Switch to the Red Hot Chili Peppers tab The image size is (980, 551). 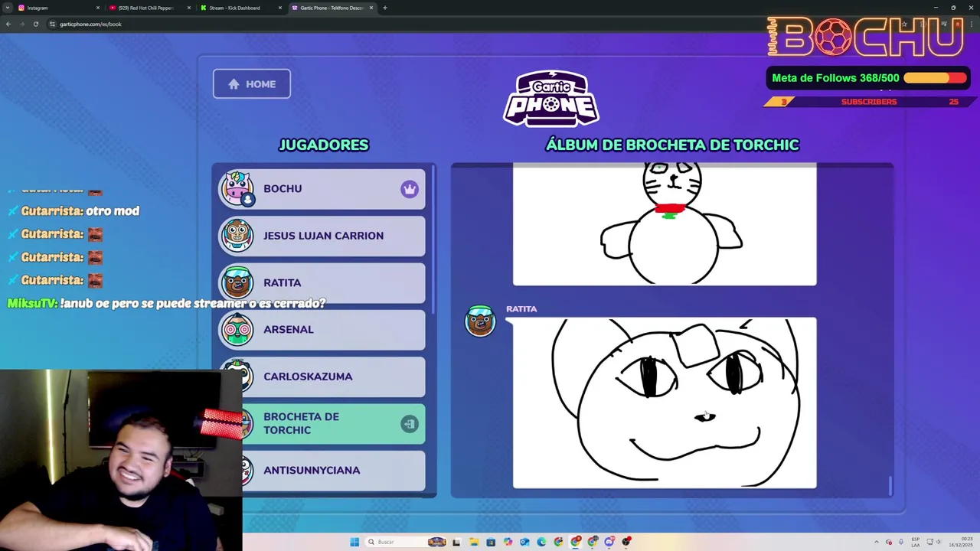click(x=150, y=8)
